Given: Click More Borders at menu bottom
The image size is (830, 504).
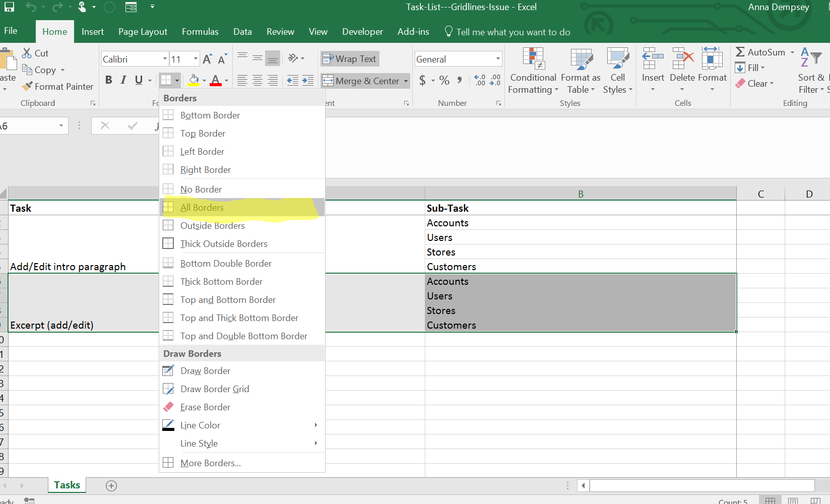Looking at the screenshot, I should coord(211,463).
